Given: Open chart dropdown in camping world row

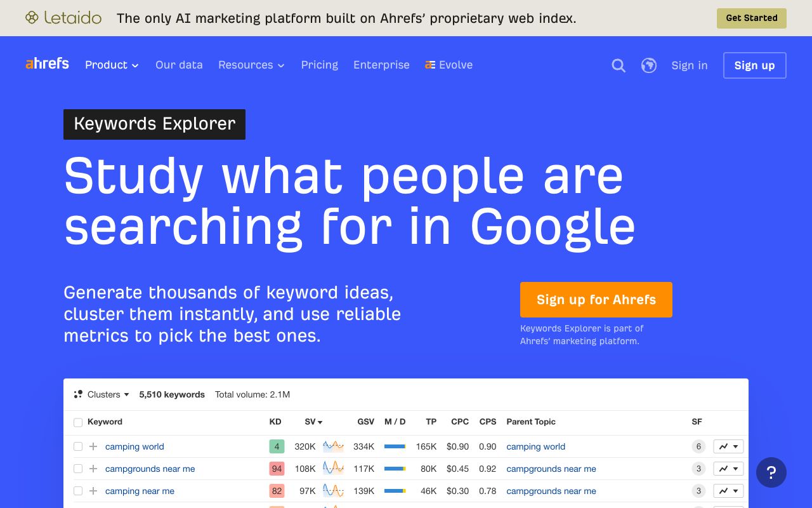Looking at the screenshot, I should pyautogui.click(x=728, y=446).
